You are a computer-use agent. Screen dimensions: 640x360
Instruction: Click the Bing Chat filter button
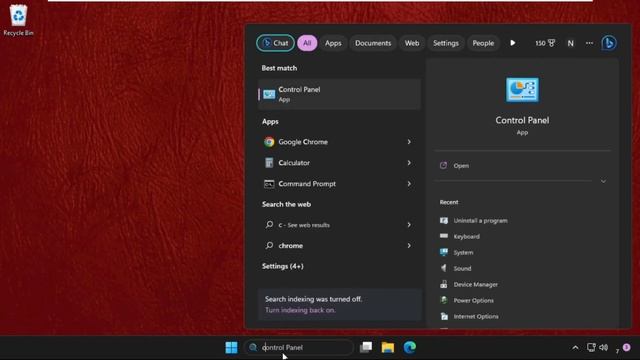click(x=276, y=43)
